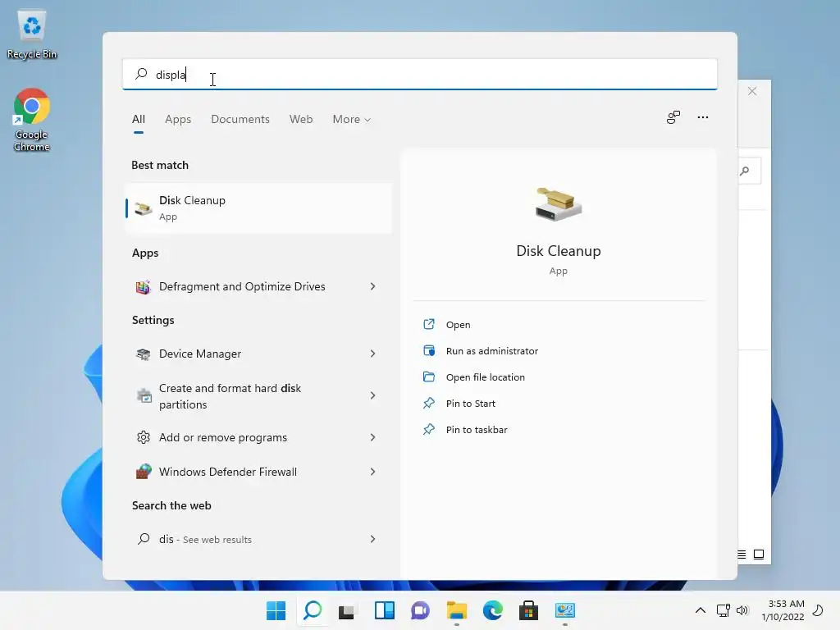Screen dimensions: 840x630
Task: Open File Explorer from taskbar
Action: point(457,610)
